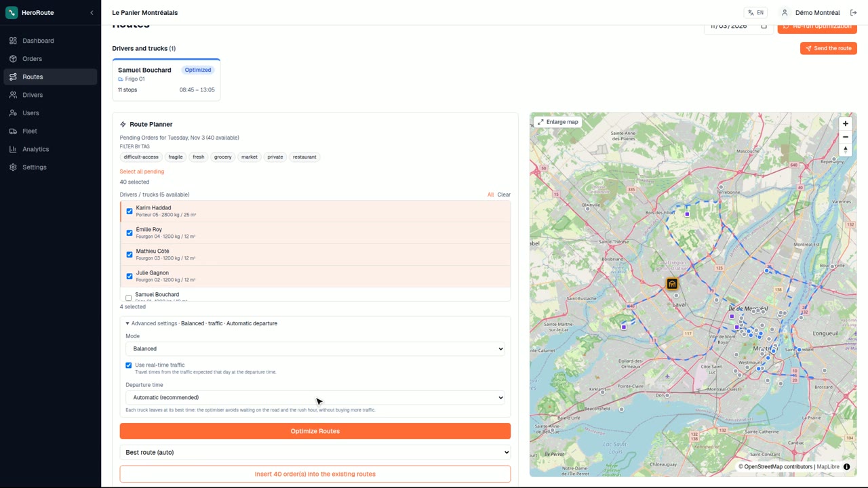Zoom out on the map
Image resolution: width=868 pixels, height=488 pixels.
point(845,137)
